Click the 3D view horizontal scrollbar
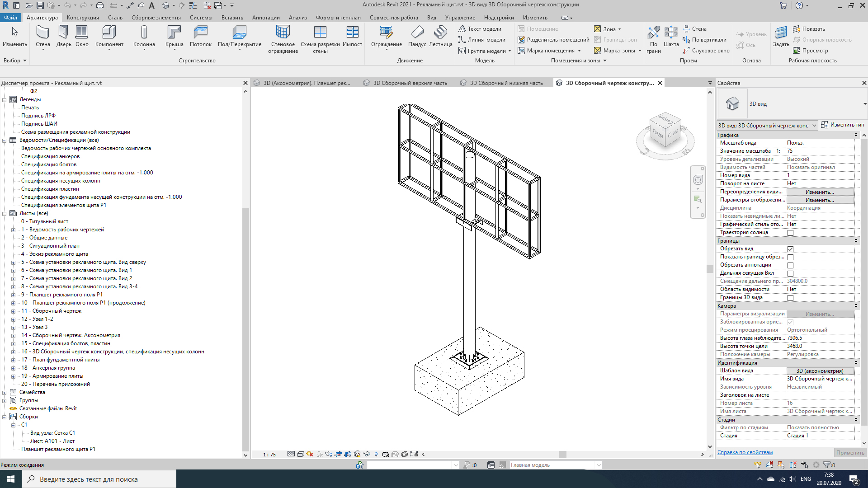The image size is (868, 488). pos(562,455)
